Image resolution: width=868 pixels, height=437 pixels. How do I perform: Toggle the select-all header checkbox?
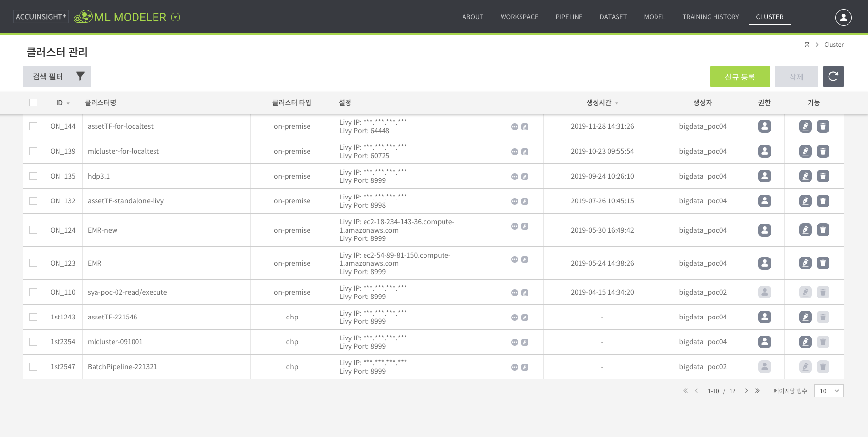(x=33, y=102)
